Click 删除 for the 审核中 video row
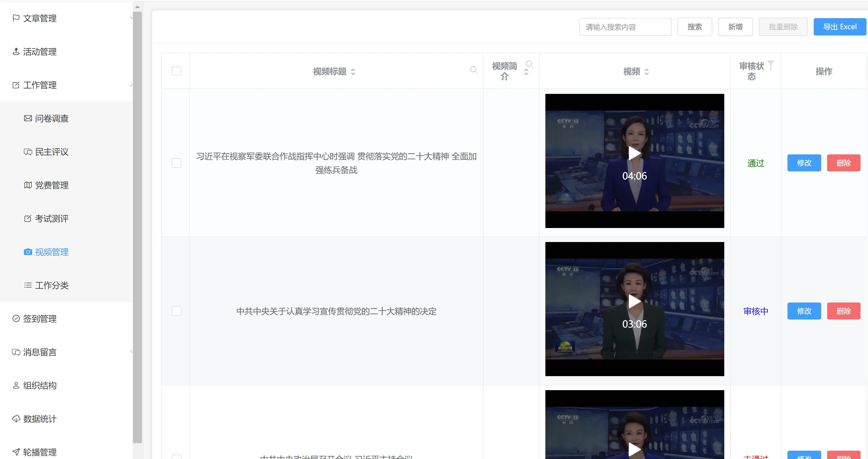The height and width of the screenshot is (459, 868). pos(844,311)
